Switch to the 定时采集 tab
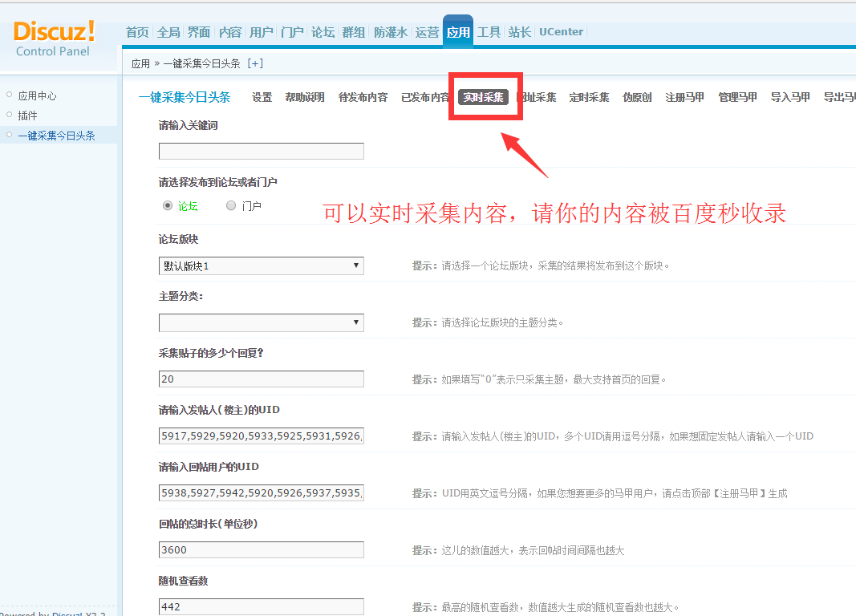This screenshot has width=856, height=616. click(x=589, y=97)
